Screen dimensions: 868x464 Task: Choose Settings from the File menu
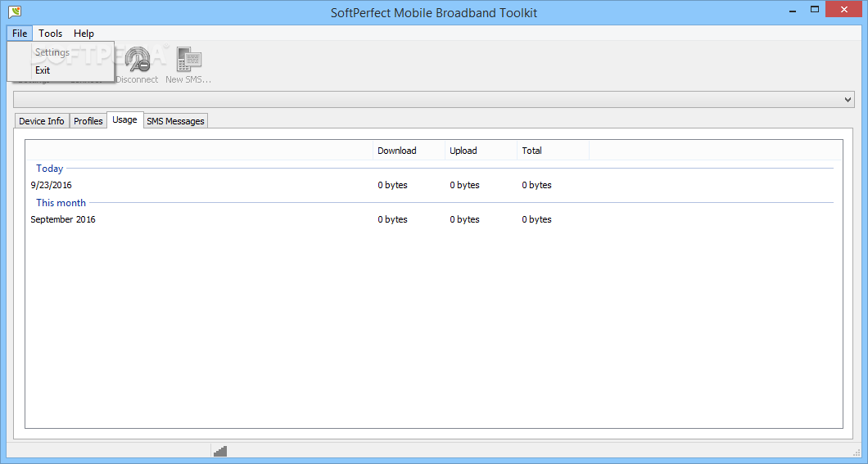(x=61, y=52)
